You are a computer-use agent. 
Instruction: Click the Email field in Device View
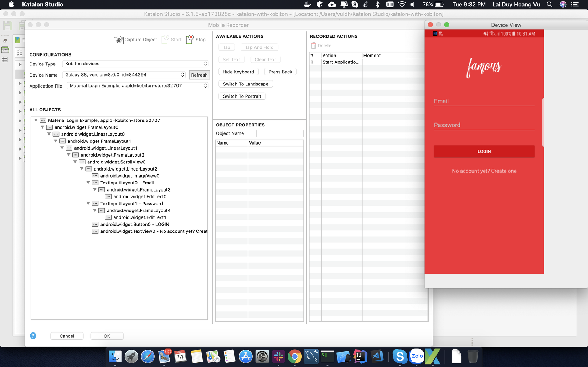point(484,101)
